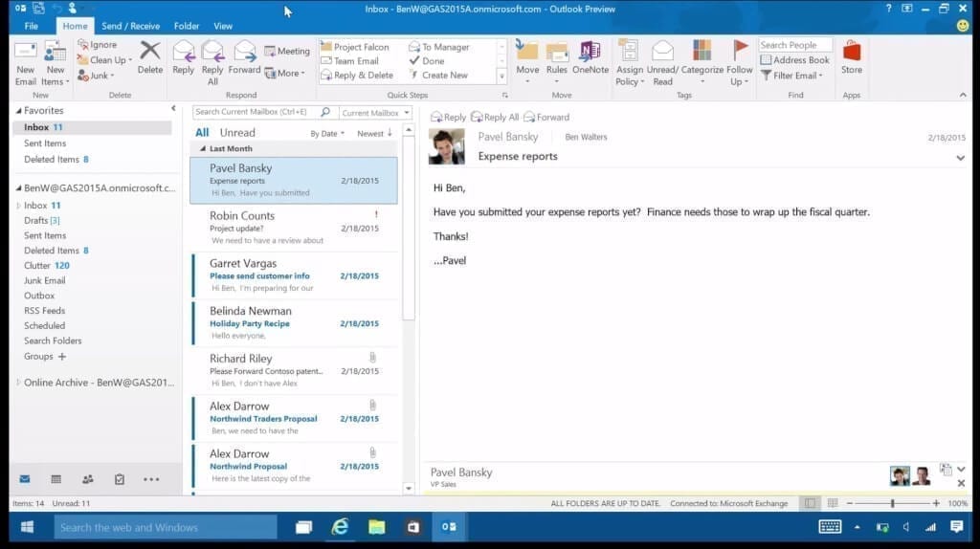The width and height of the screenshot is (980, 549).
Task: Run the Project Falcon quick step
Action: point(354,47)
